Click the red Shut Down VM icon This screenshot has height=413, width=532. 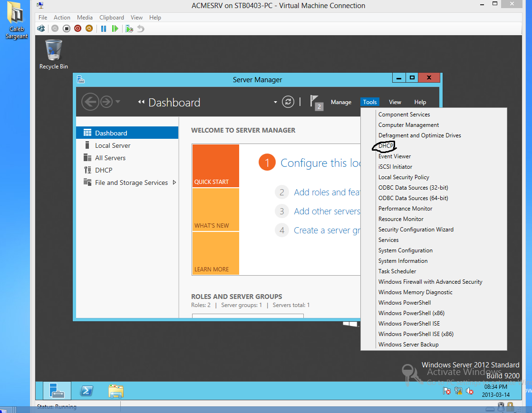click(x=77, y=29)
